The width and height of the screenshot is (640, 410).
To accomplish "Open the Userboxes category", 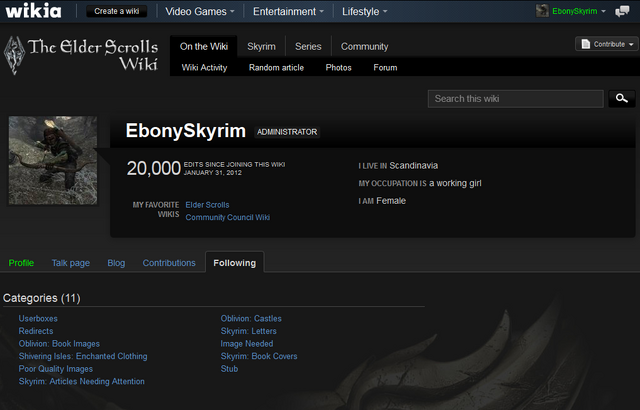I will click(38, 319).
